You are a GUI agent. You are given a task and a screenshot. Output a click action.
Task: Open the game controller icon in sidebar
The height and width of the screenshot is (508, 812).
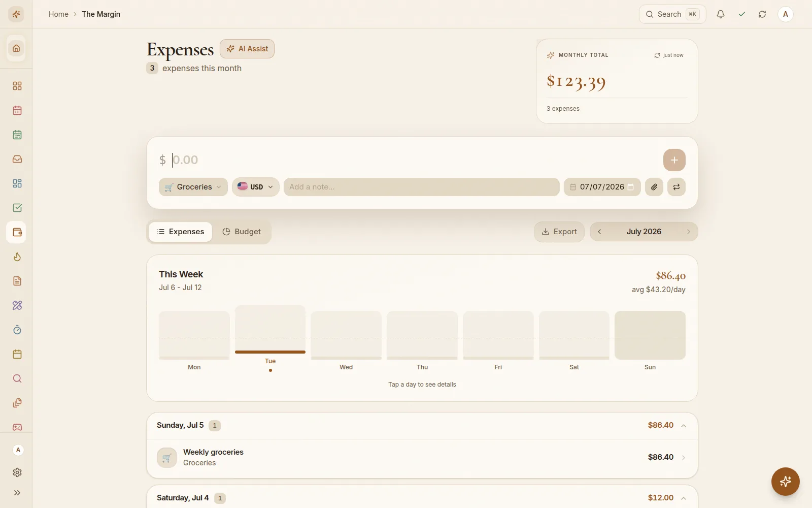tap(17, 427)
